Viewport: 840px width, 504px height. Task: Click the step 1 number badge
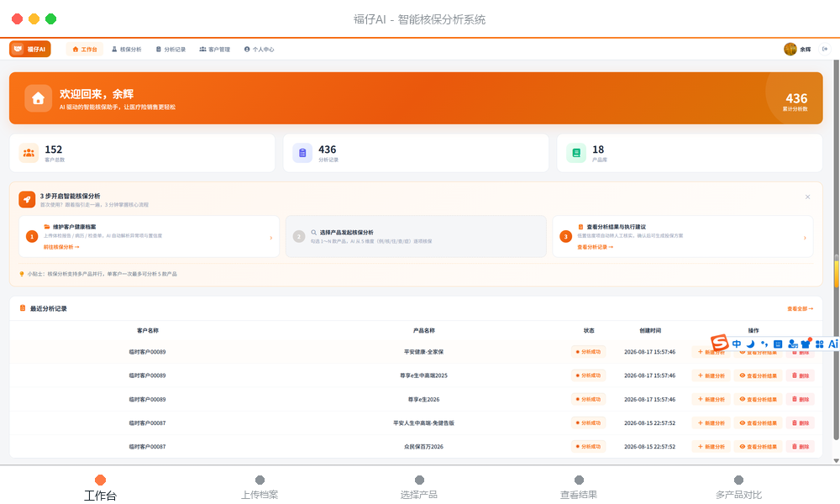click(x=32, y=236)
